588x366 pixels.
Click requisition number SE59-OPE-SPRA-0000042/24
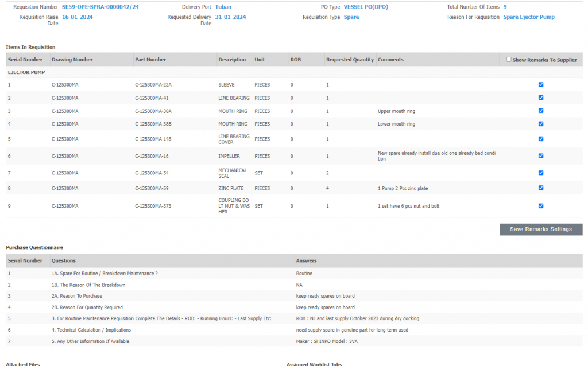[100, 7]
